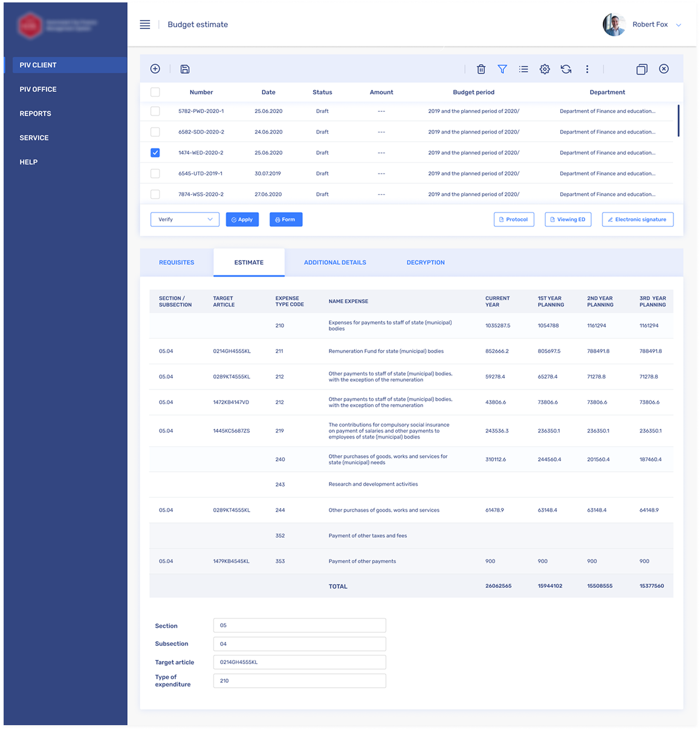
Task: Click Robert Fox profile avatar
Action: (x=614, y=25)
